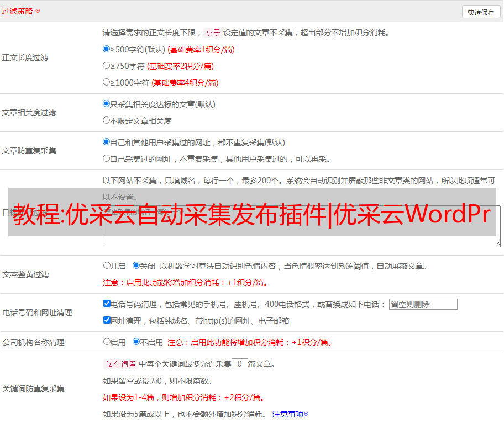Select ≥500字符(默认) length option

pyautogui.click(x=107, y=49)
